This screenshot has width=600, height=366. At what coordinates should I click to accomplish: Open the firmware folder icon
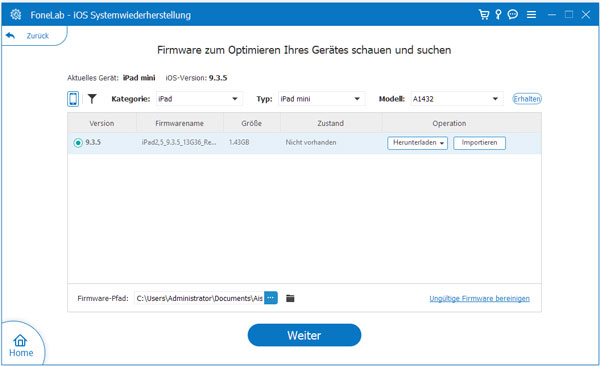click(x=290, y=298)
